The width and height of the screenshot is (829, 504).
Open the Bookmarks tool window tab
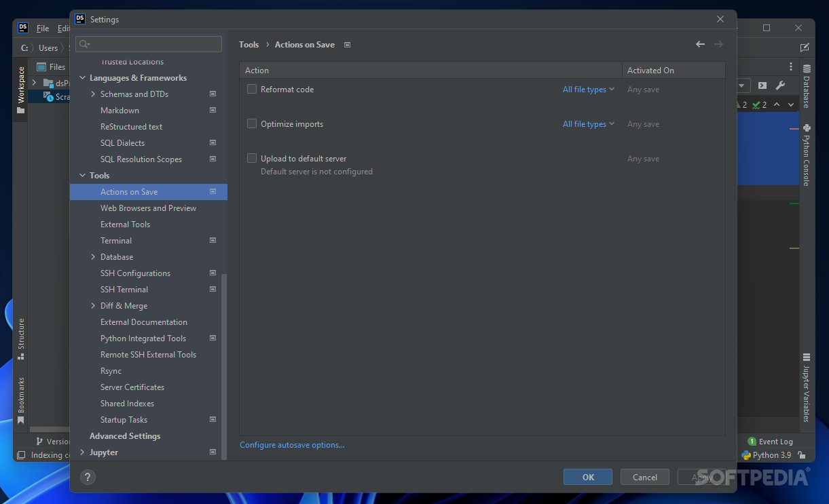tap(20, 400)
